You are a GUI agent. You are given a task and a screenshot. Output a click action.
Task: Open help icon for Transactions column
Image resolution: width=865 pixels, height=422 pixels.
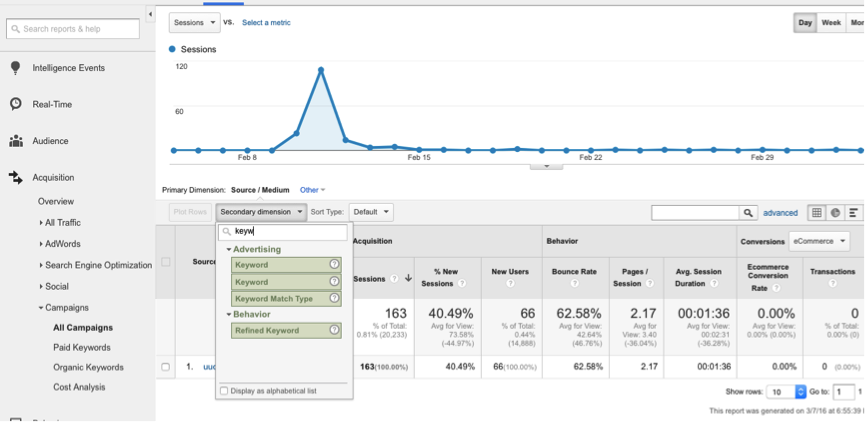[832, 284]
